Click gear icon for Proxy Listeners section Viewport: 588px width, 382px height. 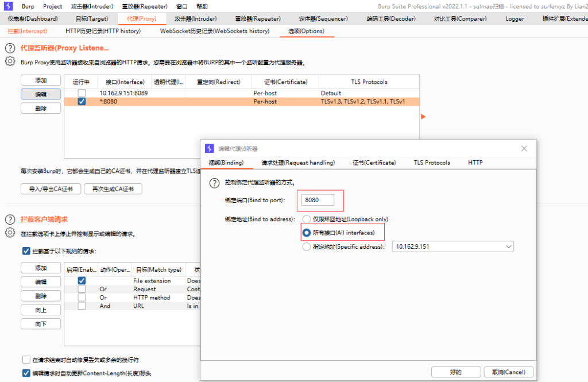click(x=10, y=61)
